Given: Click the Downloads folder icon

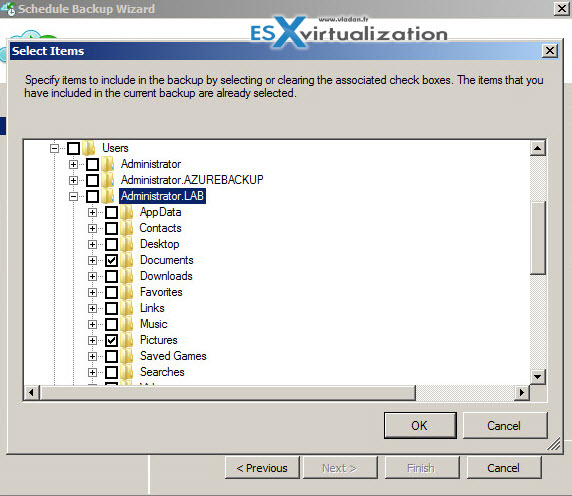Looking at the screenshot, I should pyautogui.click(x=127, y=276).
